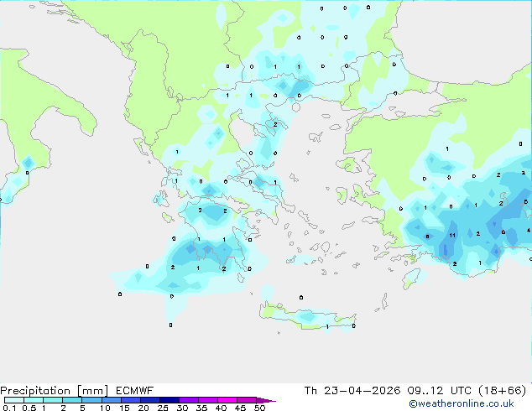
Task: Click the legend scale label '40'
Action: [221, 408]
